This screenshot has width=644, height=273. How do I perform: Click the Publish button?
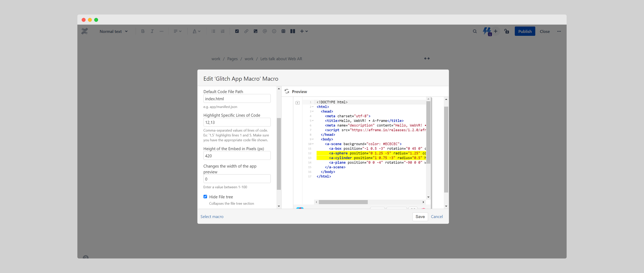point(525,31)
